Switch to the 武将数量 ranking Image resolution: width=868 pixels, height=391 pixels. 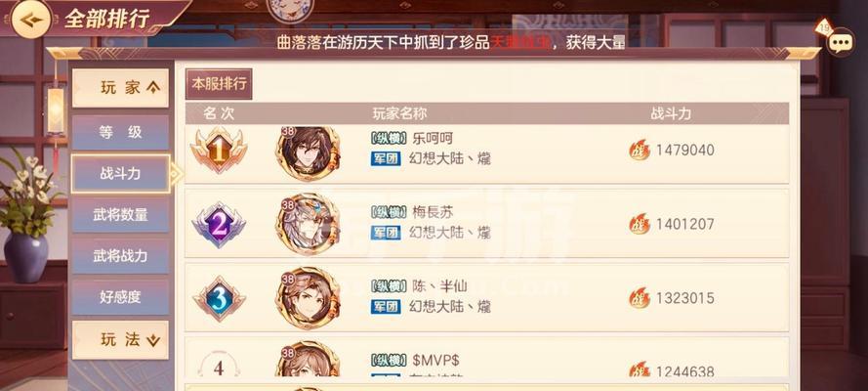click(120, 215)
